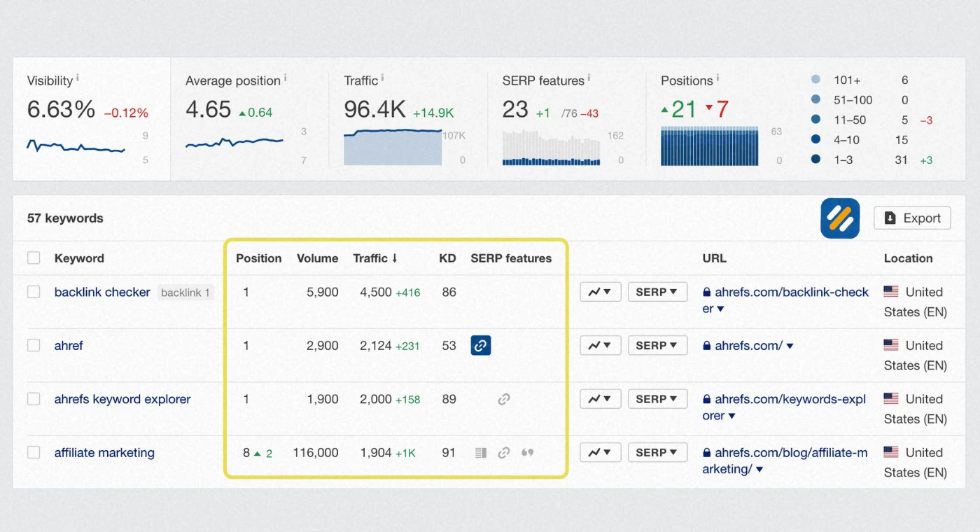
Task: Click US flag in ahrefs keyword explorer row
Action: (891, 398)
